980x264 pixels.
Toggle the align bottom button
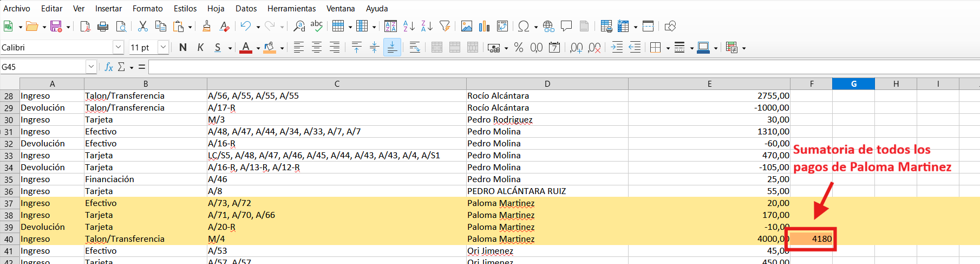pos(392,48)
